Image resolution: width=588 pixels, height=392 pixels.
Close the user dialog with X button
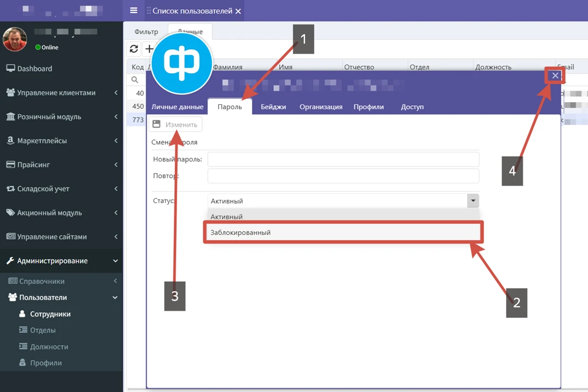555,76
